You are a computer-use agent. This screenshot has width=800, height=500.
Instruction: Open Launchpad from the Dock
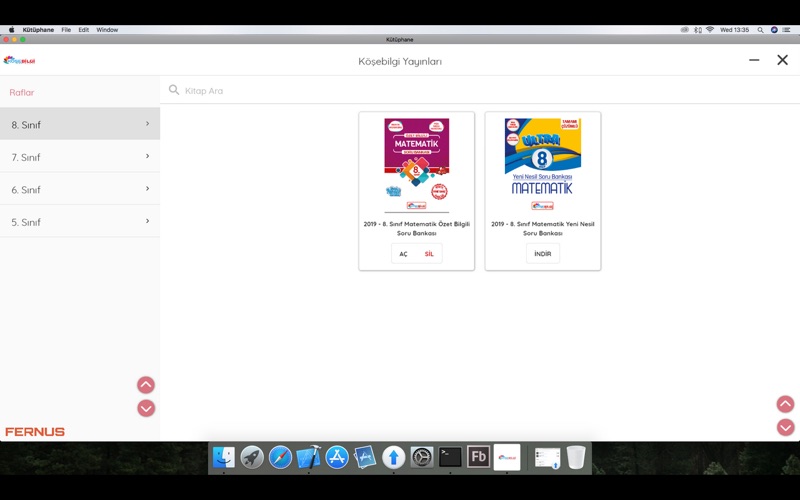click(252, 457)
